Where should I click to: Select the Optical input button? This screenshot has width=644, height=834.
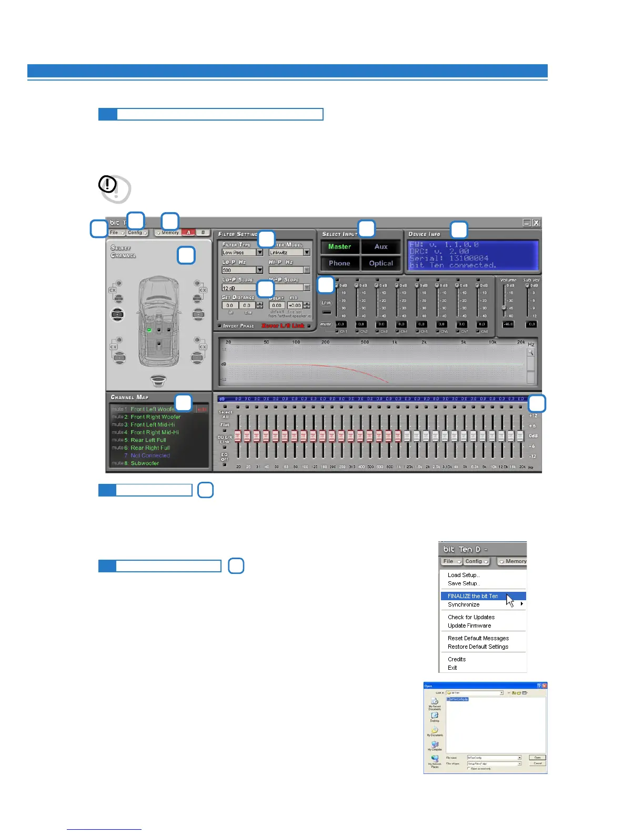381,263
